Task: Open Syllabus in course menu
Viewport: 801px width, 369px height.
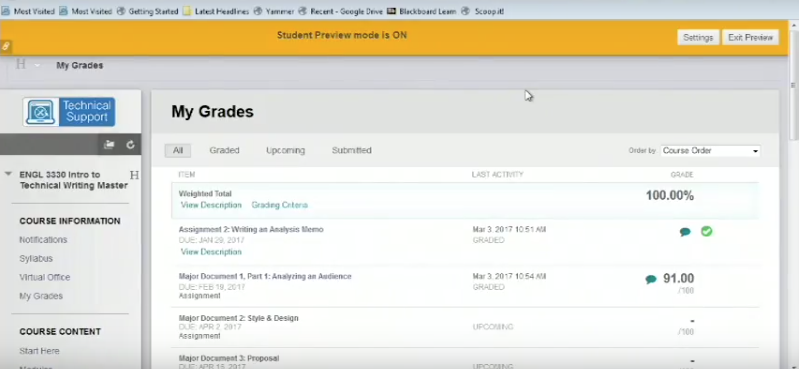Action: pos(36,259)
